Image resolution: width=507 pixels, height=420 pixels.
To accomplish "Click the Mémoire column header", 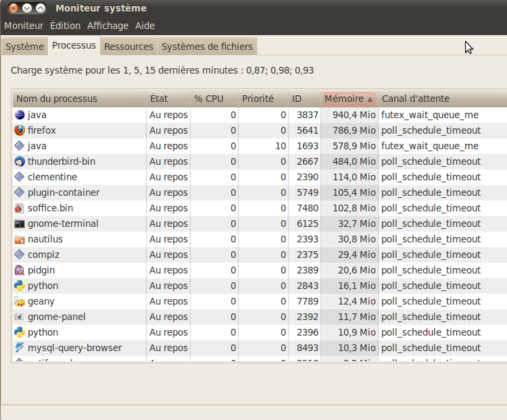I will [x=349, y=99].
